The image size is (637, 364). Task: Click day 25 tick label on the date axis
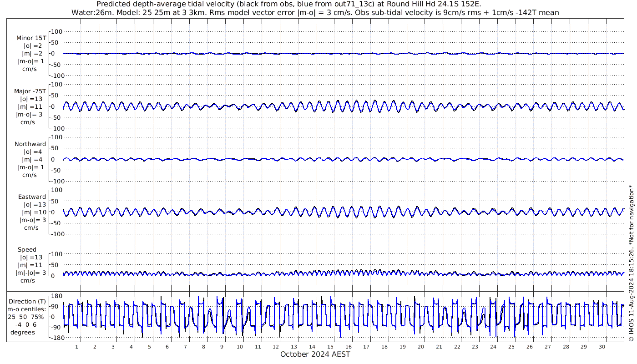click(511, 347)
